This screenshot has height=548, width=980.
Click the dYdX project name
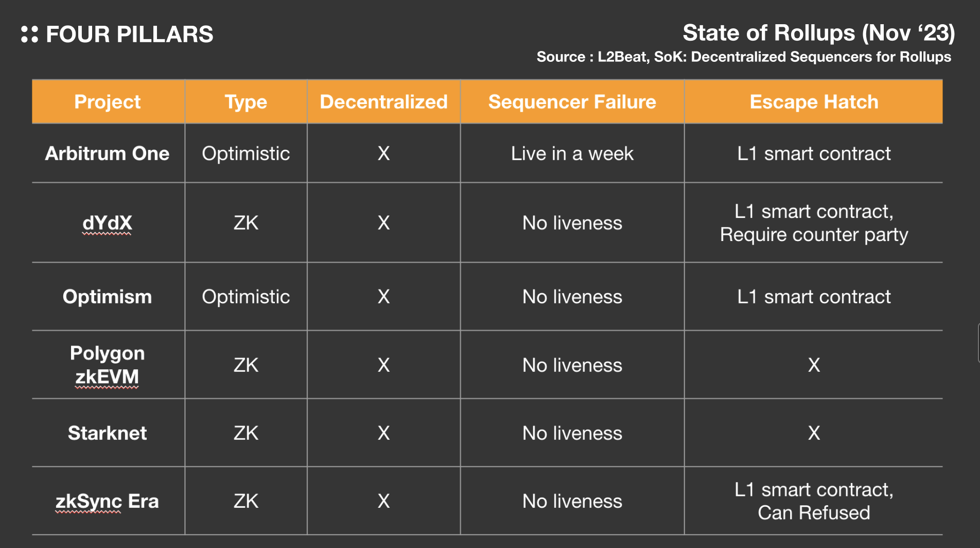pyautogui.click(x=108, y=223)
